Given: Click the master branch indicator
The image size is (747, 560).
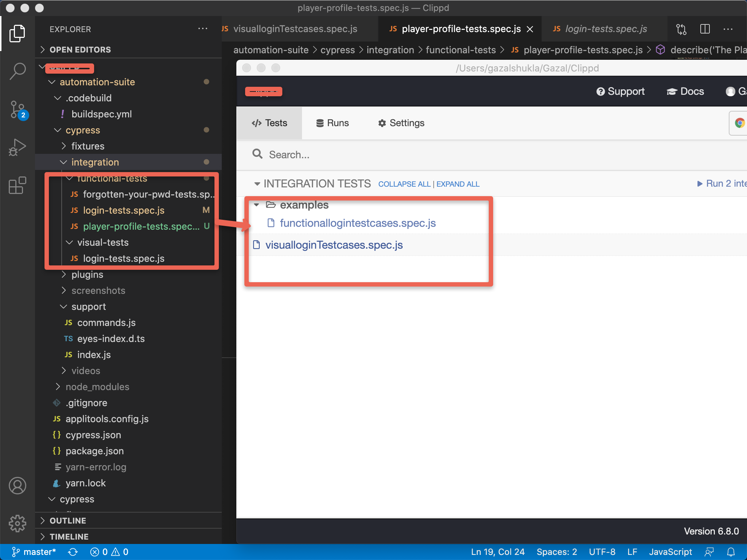Looking at the screenshot, I should coord(34,552).
